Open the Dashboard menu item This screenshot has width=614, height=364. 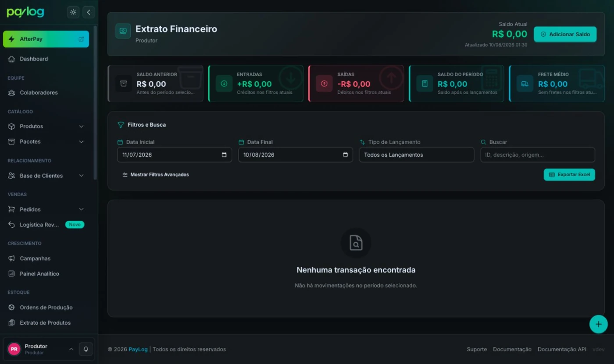[x=46, y=59]
